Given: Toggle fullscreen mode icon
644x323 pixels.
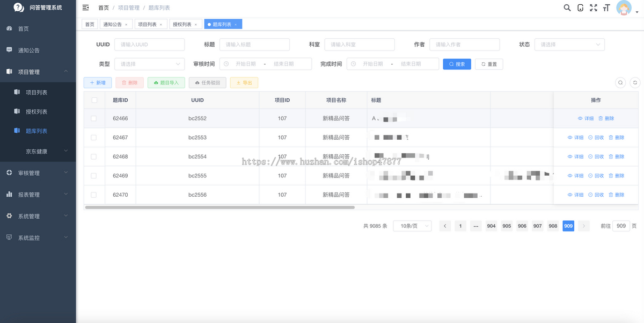Looking at the screenshot, I should pyautogui.click(x=593, y=8).
